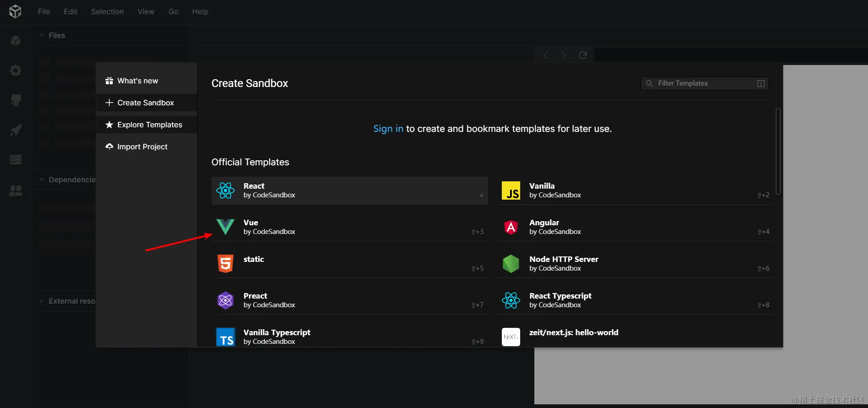Click the Preact logo icon
This screenshot has width=868, height=408.
pos(225,300)
